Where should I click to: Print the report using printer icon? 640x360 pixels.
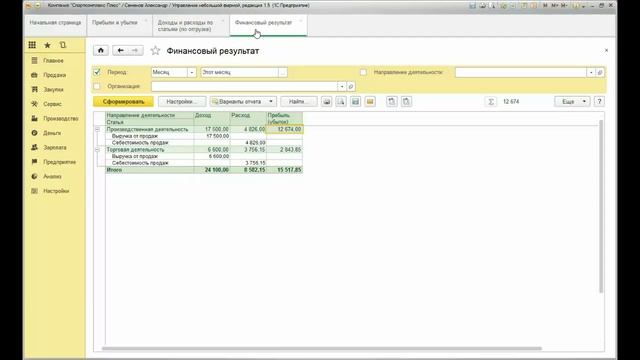pyautogui.click(x=327, y=102)
